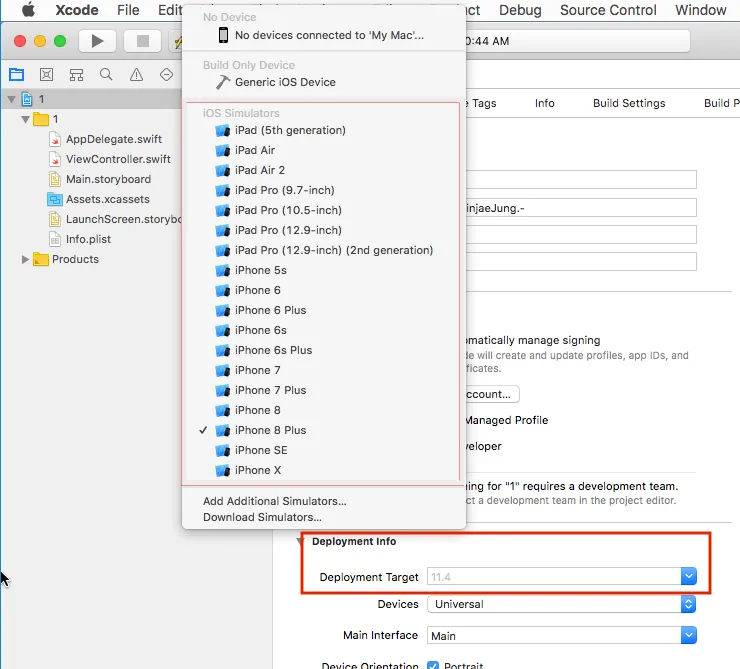The height and width of the screenshot is (669, 740).
Task: Open the Find navigator magnifier icon
Action: point(106,75)
